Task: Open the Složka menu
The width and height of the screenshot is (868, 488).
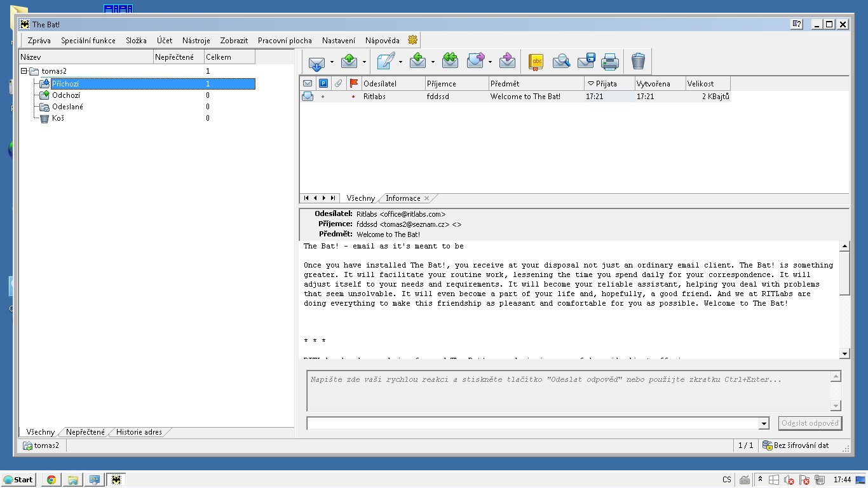Action: (x=136, y=40)
